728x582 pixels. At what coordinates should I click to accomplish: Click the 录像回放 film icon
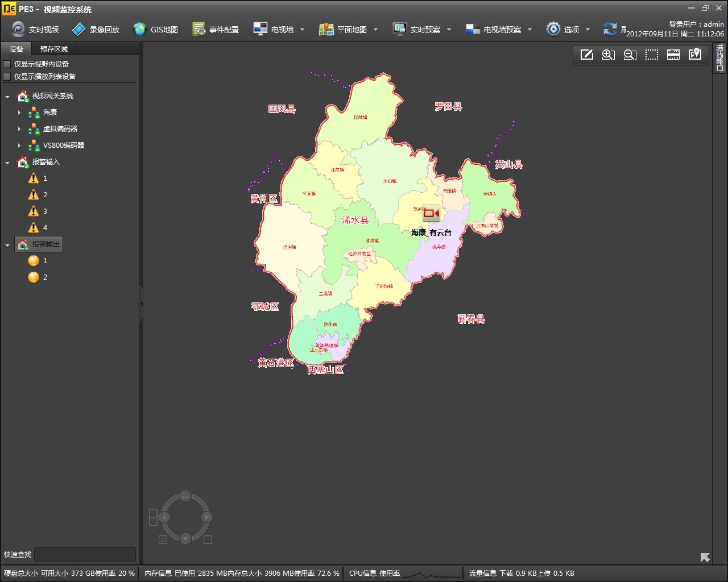[79, 29]
